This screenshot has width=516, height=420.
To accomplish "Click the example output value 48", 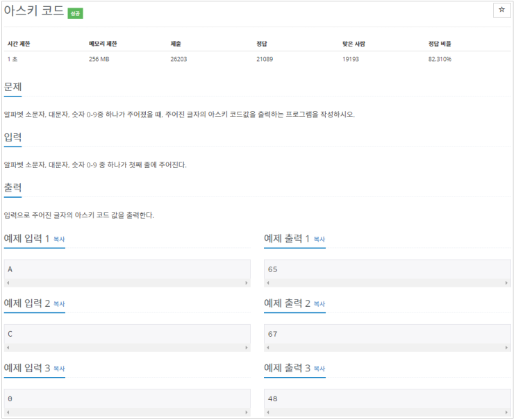I will pos(272,399).
